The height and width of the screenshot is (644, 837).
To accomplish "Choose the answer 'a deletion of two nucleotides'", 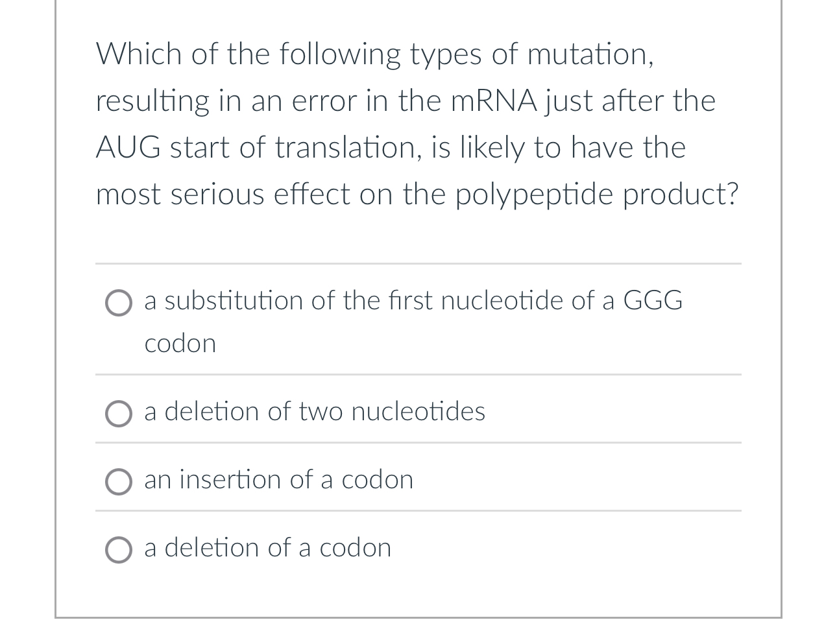I will [x=315, y=411].
